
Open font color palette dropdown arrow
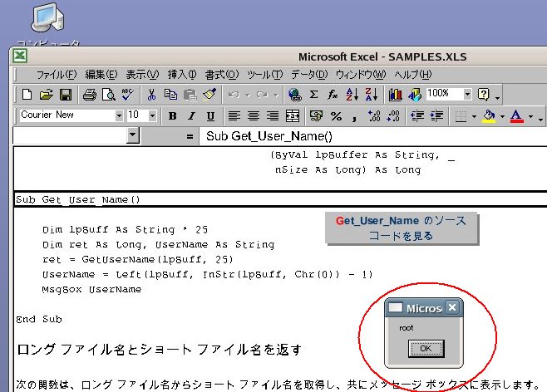530,116
